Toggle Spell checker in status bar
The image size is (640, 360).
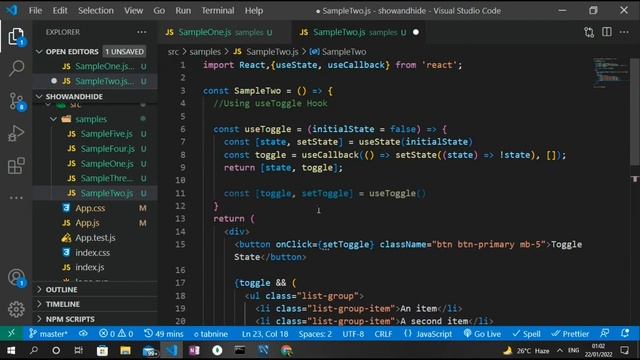[x=527, y=334]
